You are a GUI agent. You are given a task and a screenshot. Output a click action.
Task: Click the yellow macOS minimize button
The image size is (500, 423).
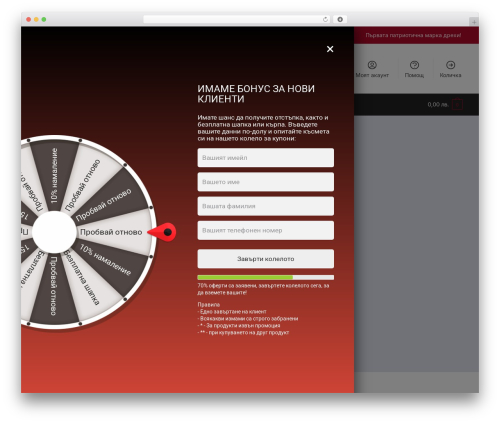(x=36, y=19)
